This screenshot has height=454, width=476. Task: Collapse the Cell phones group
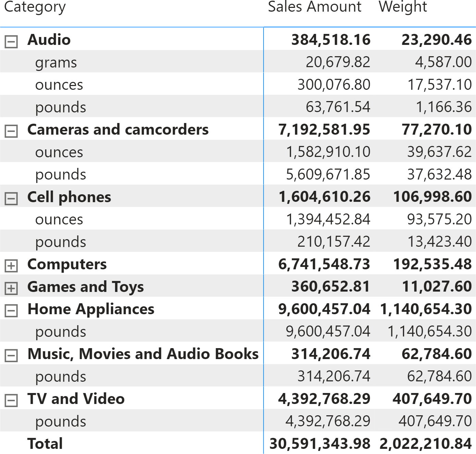point(11,199)
